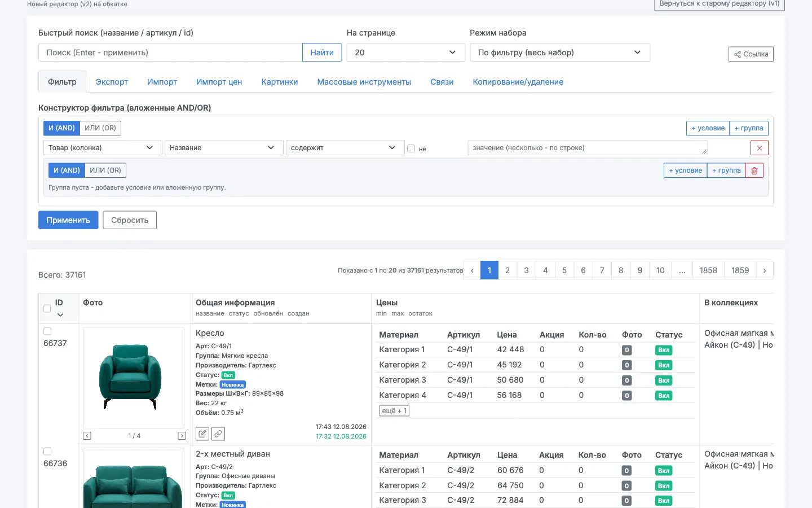
Task: Expand 'ещё + 1' price rows for Кресло
Action: [394, 411]
